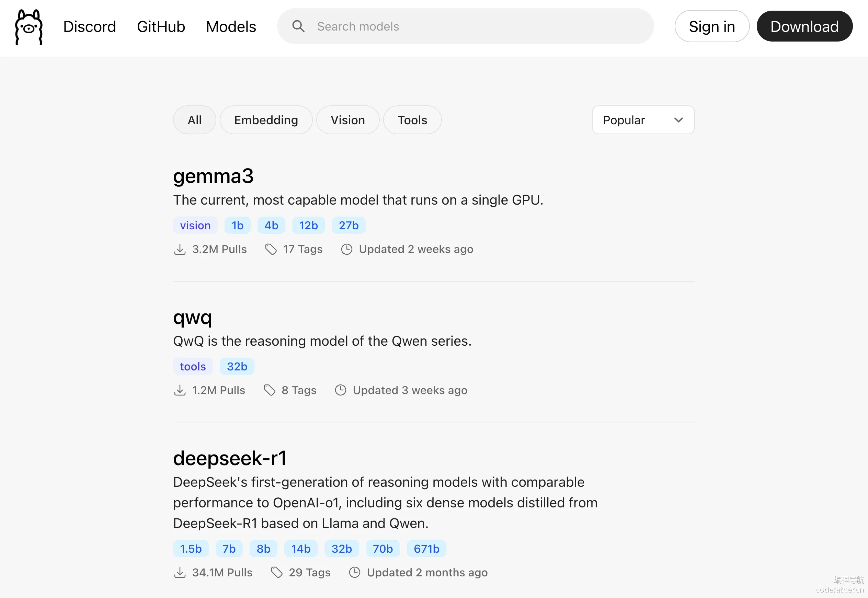Open the qwq model page
This screenshot has width=868, height=598.
pyautogui.click(x=193, y=318)
